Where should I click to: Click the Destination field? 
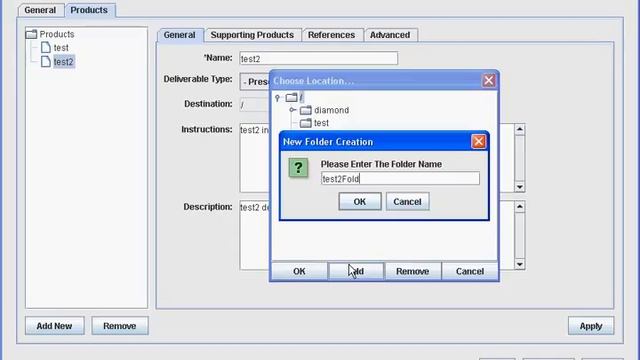click(x=255, y=104)
